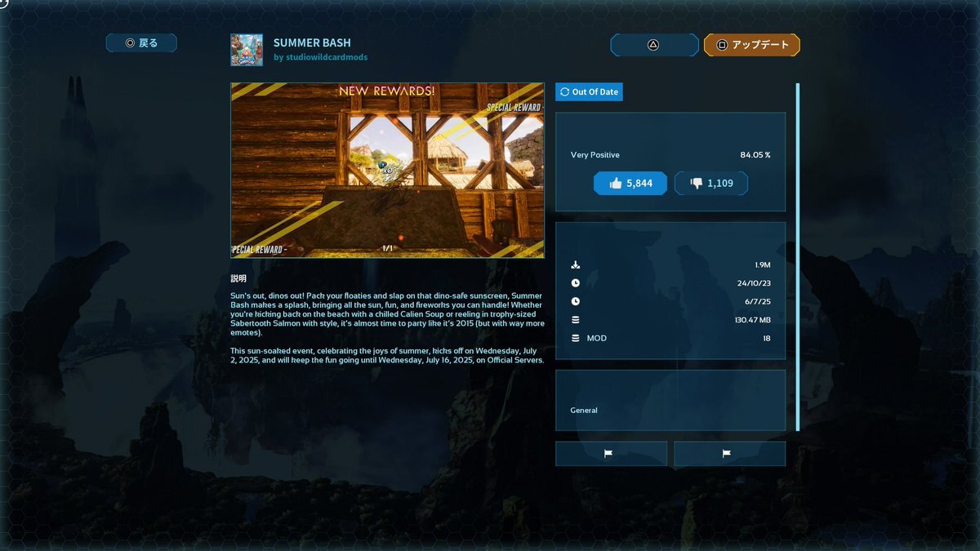The height and width of the screenshot is (551, 980).
Task: Select the General category tag
Action: click(x=584, y=411)
